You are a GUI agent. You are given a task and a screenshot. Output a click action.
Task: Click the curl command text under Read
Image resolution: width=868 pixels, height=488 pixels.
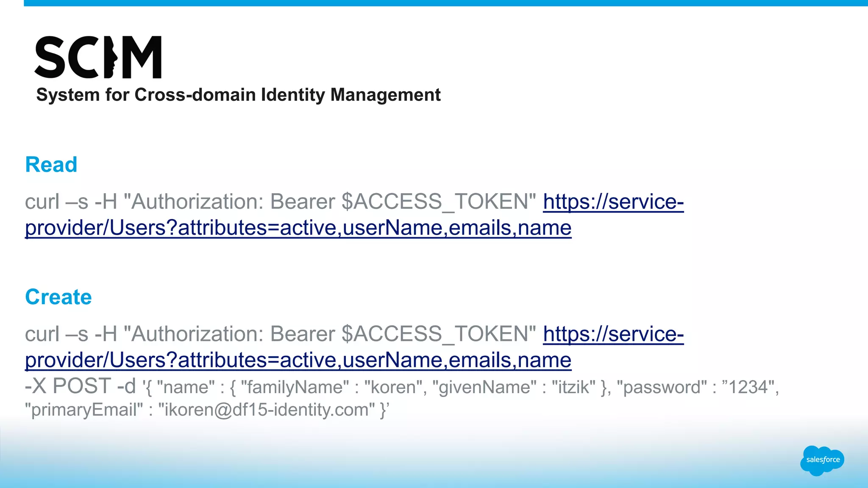pyautogui.click(x=280, y=202)
